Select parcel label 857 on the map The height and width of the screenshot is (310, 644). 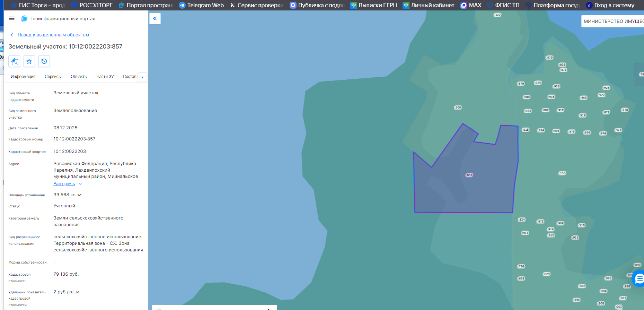[x=469, y=175]
